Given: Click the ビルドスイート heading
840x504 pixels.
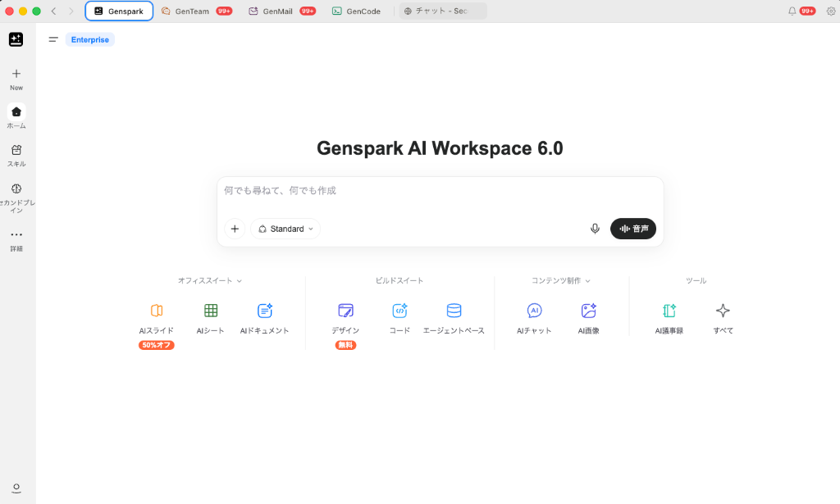Looking at the screenshot, I should click(x=399, y=280).
